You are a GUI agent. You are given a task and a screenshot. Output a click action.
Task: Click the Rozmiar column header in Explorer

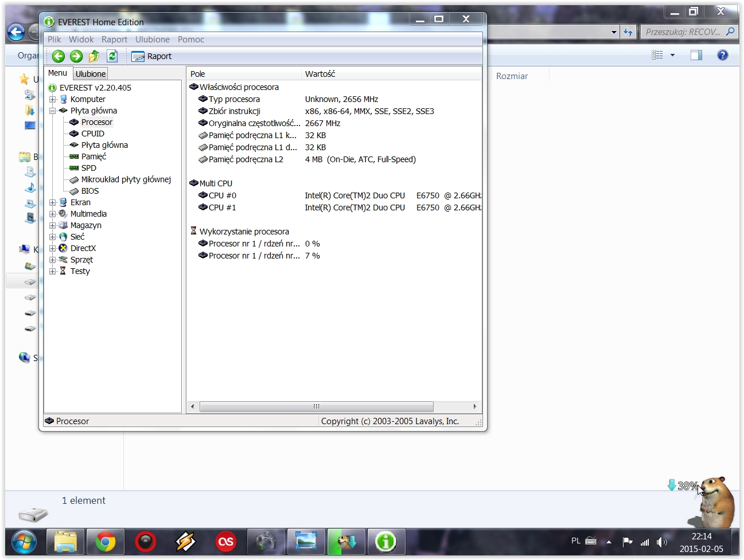[512, 76]
